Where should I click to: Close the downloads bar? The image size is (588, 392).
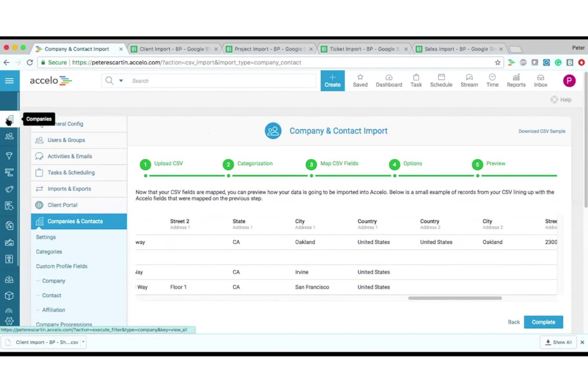pyautogui.click(x=582, y=342)
